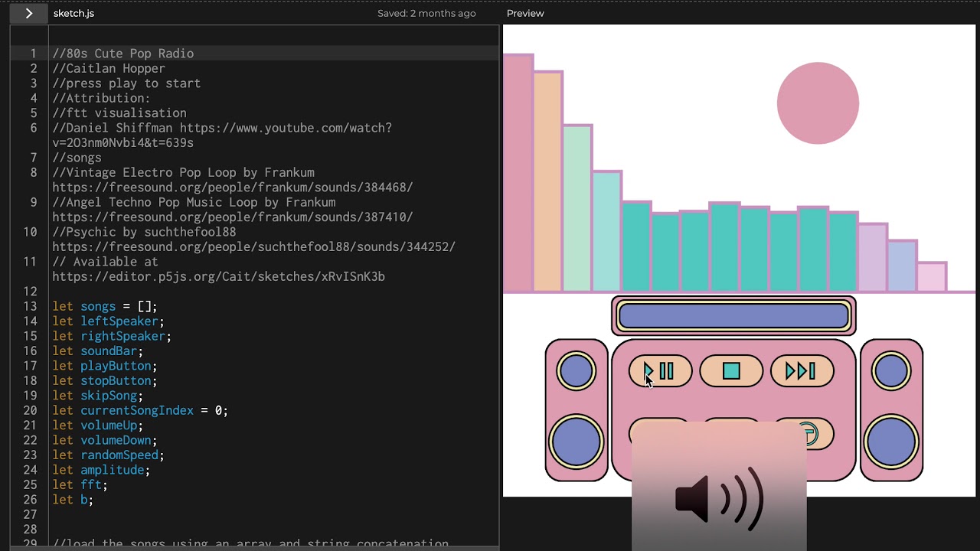Click the play/pause button on the radio
This screenshot has width=980, height=551.
(660, 371)
